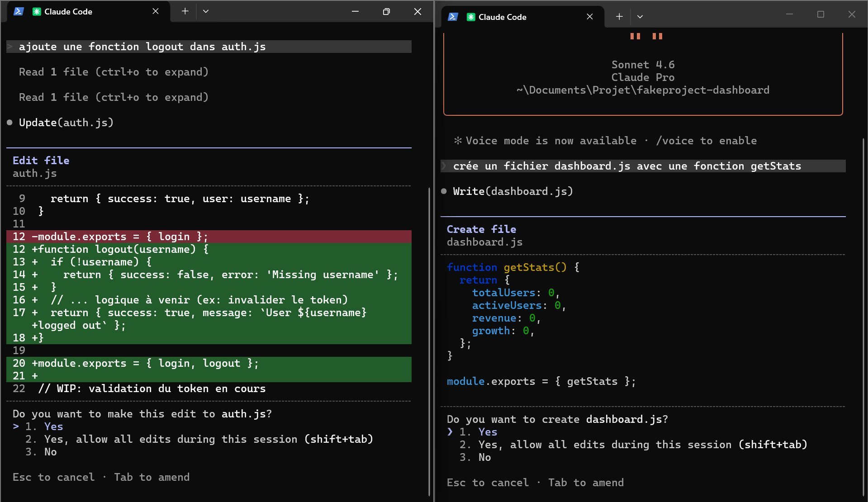
Task: Open the tab dropdown menu in the left window
Action: click(206, 11)
